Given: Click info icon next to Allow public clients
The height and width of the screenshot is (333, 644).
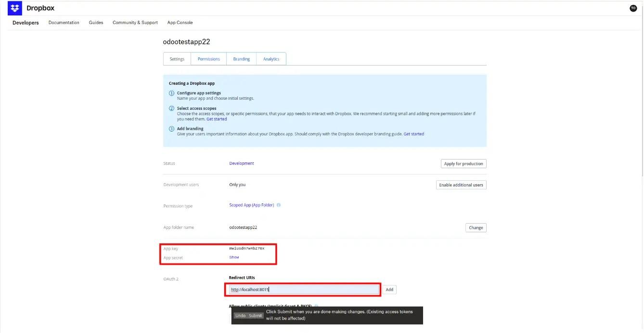Looking at the screenshot, I should tap(316, 306).
